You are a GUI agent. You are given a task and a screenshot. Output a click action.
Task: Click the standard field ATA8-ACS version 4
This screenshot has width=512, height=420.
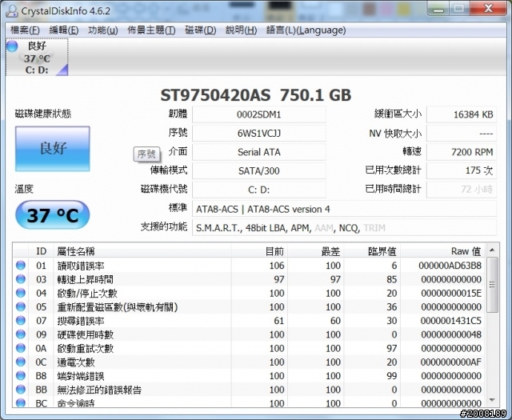pyautogui.click(x=345, y=209)
